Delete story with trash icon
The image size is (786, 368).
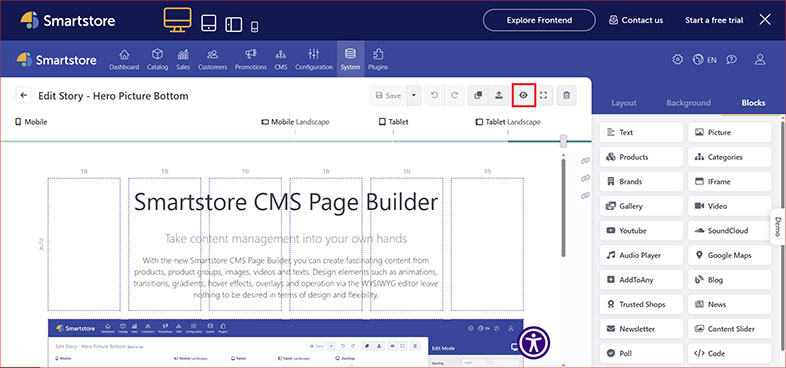(x=566, y=95)
